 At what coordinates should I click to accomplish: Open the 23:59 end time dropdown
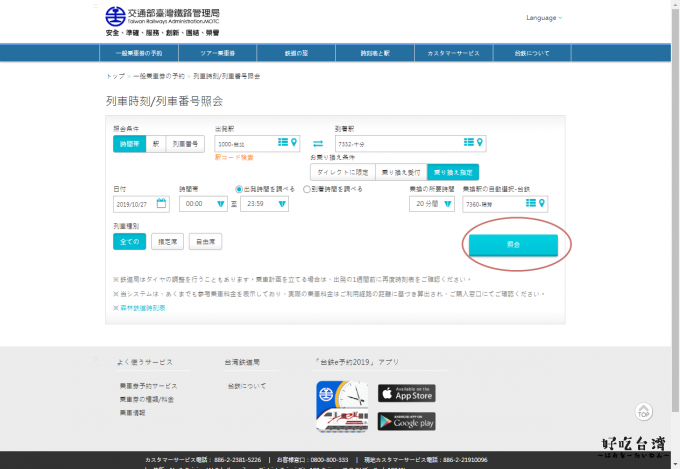264,204
